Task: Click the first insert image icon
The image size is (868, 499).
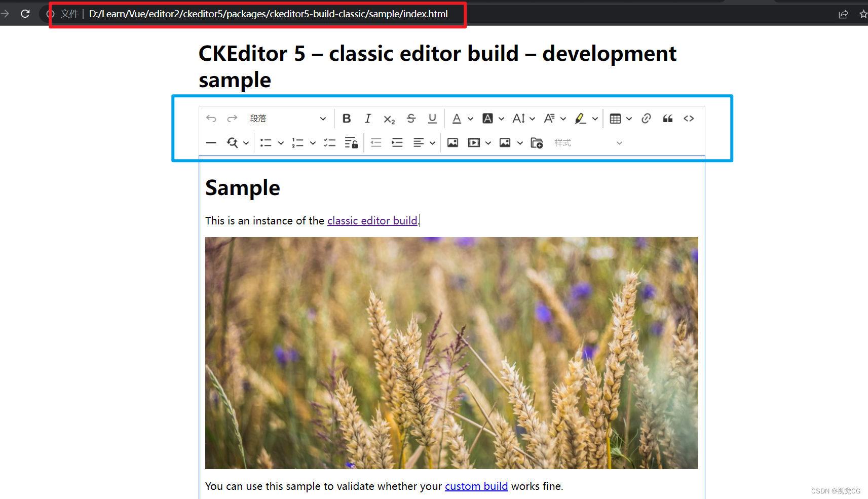Action: [x=452, y=143]
